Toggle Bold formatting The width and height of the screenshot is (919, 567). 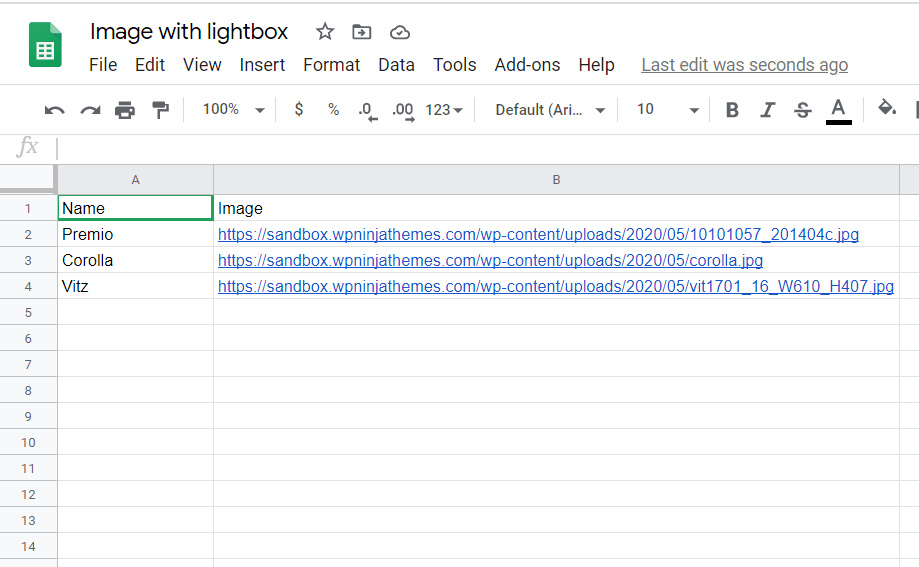732,110
